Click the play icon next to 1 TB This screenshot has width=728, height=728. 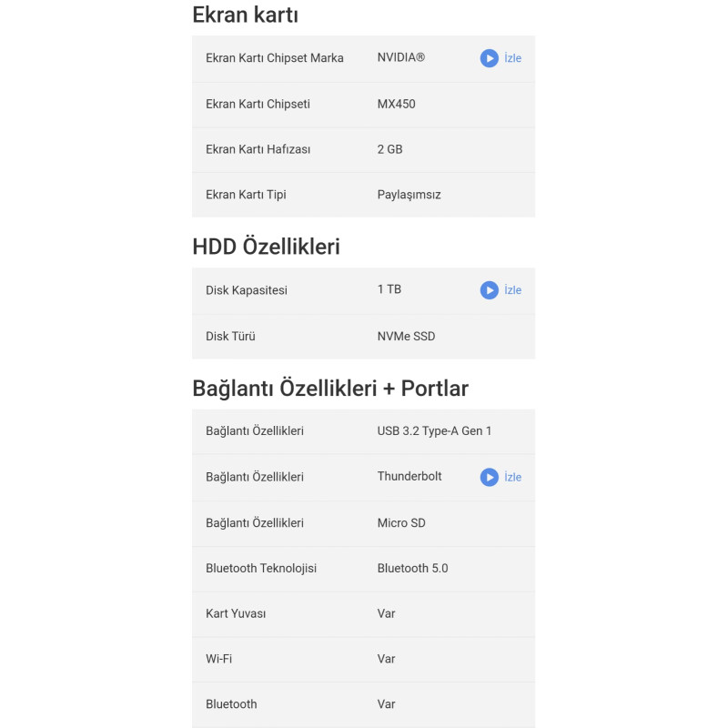(x=489, y=290)
